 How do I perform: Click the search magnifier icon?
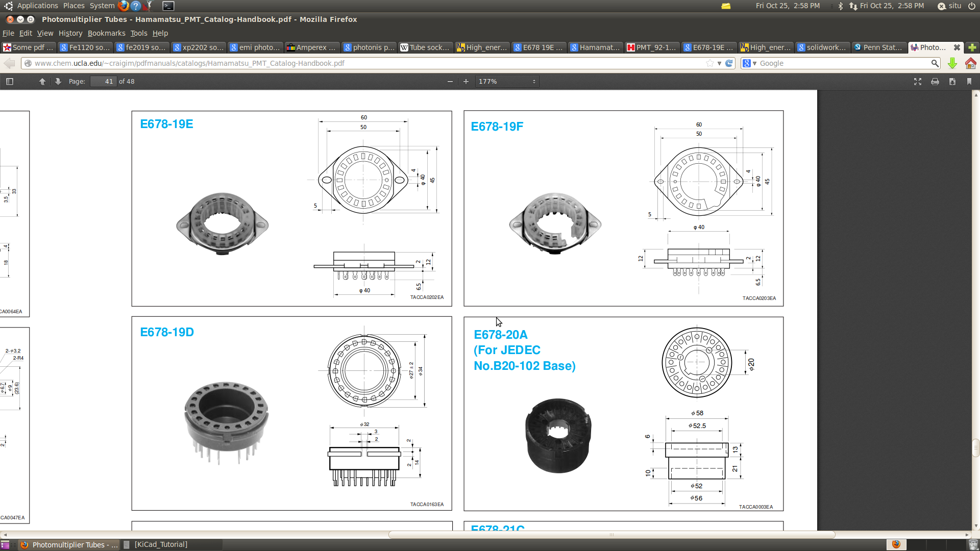point(935,63)
